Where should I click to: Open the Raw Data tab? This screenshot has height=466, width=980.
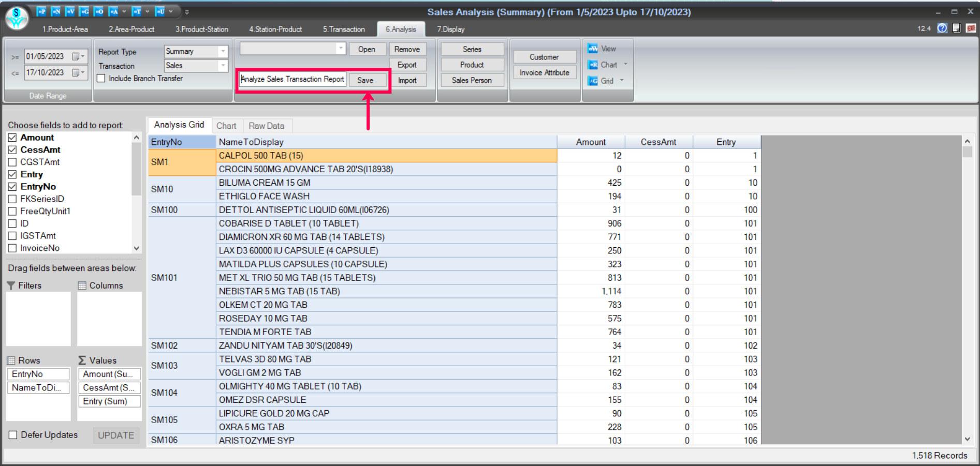coord(267,126)
